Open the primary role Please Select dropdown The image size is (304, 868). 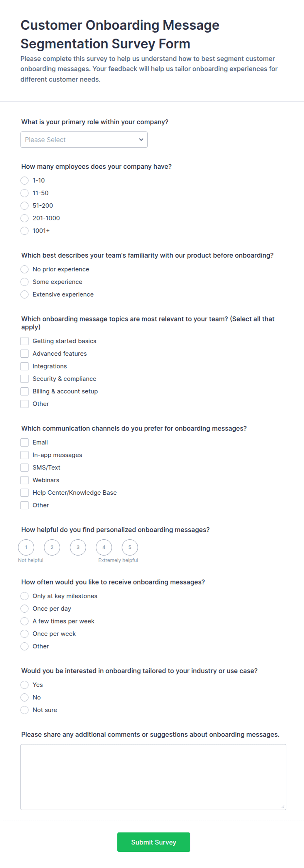84,140
